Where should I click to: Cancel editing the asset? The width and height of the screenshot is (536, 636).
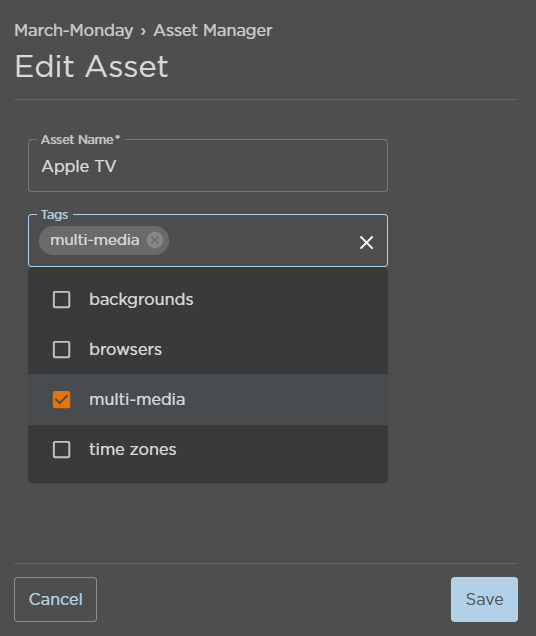tap(56, 599)
